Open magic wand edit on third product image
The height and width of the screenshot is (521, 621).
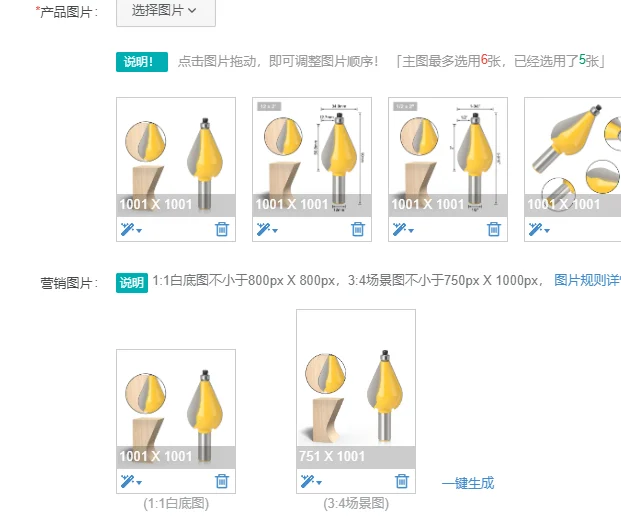tap(403, 229)
